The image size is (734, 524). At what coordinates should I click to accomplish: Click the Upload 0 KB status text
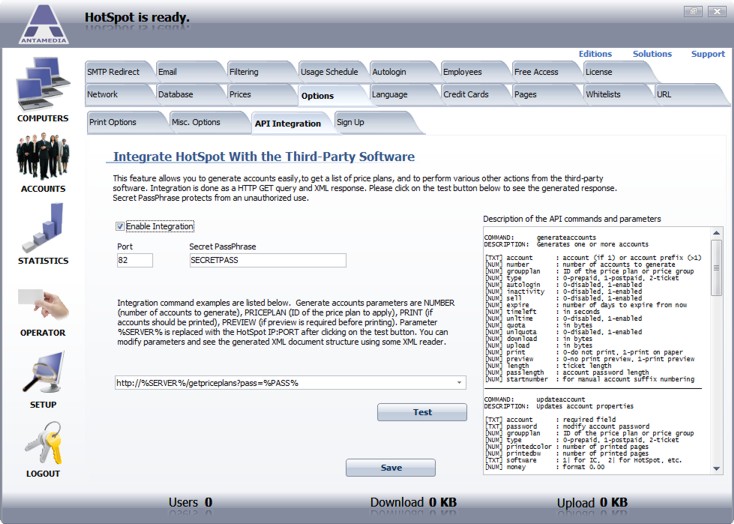click(x=592, y=503)
